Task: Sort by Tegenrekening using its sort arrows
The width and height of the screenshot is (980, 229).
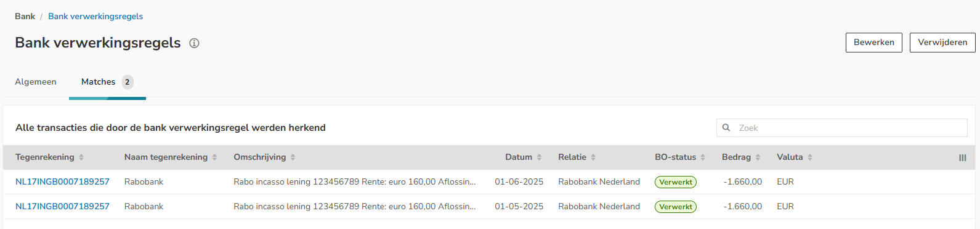Action: [x=81, y=157]
